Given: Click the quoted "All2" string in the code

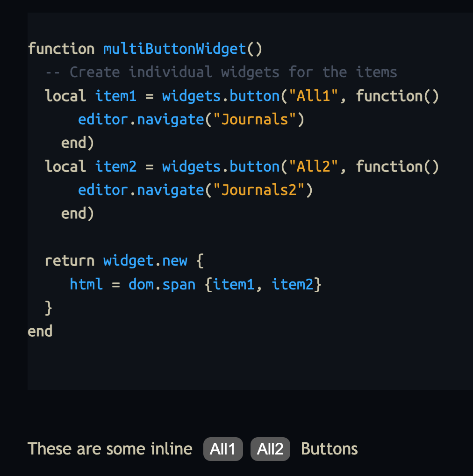Looking at the screenshot, I should point(313,166).
